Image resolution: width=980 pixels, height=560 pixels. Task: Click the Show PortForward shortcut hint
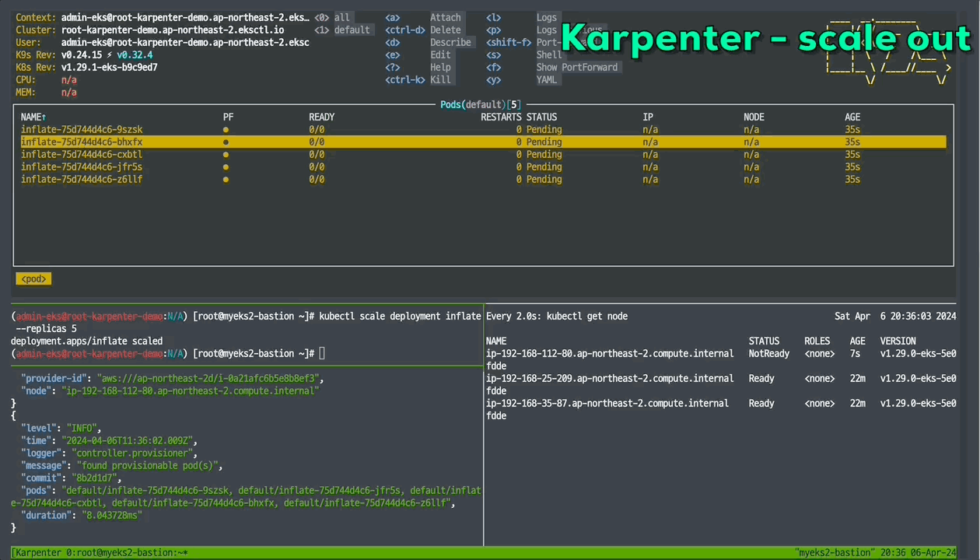(577, 67)
